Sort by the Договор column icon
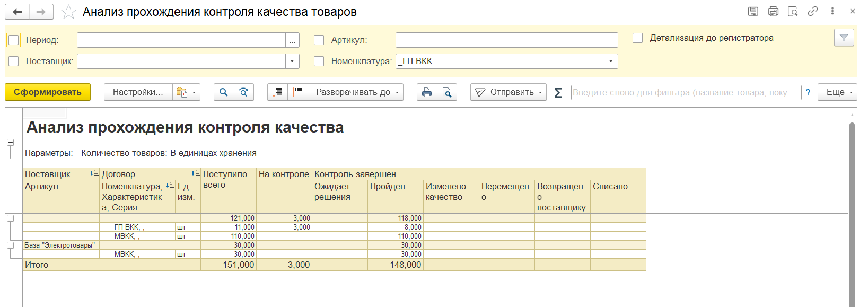 pyautogui.click(x=195, y=173)
